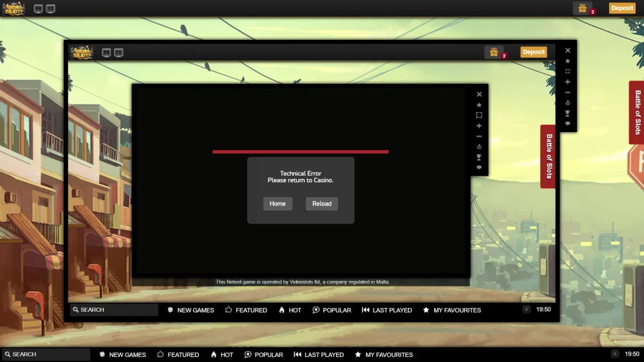644x362 pixels.
Task: Open Battle of Slots tab on outer page edge
Action: (637, 112)
